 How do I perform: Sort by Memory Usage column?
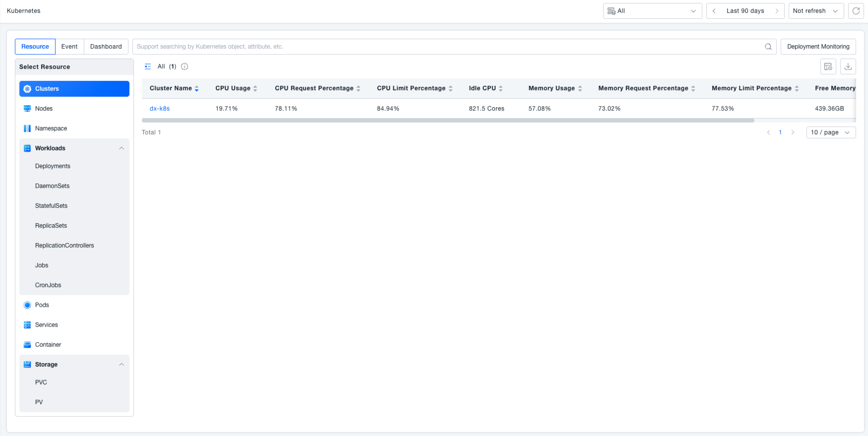pos(580,88)
